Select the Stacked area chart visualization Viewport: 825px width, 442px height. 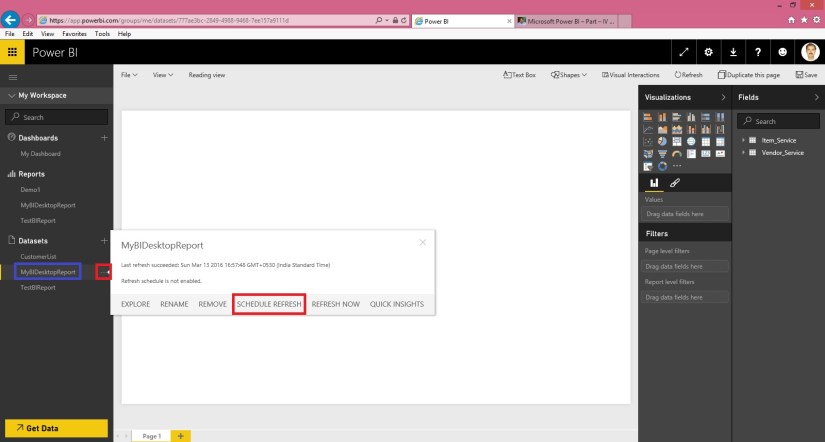(x=677, y=129)
